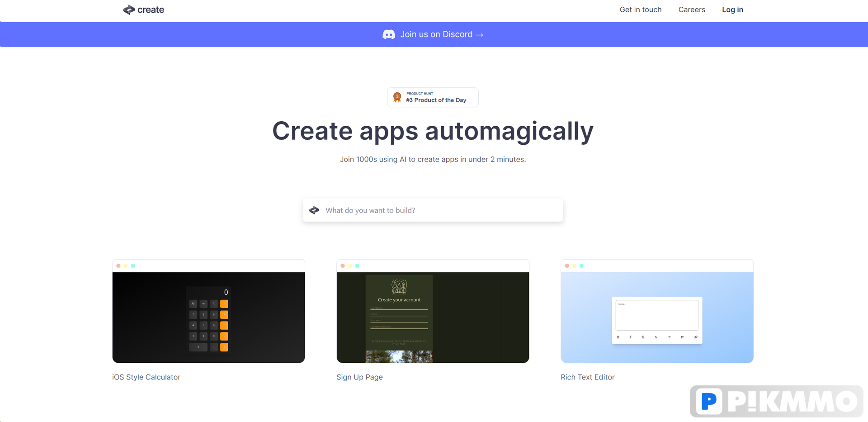
Task: Click the calculator display showing 0
Action: click(208, 292)
